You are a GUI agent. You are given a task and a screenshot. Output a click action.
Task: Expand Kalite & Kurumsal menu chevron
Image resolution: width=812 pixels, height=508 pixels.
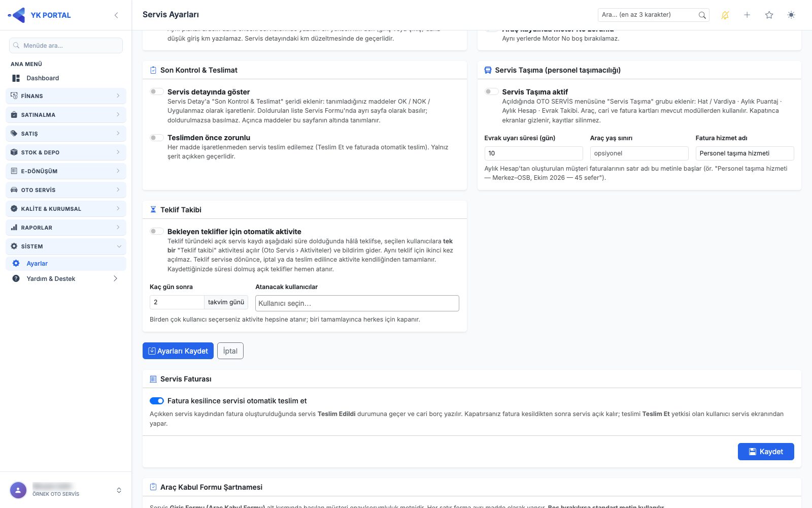[x=118, y=209]
